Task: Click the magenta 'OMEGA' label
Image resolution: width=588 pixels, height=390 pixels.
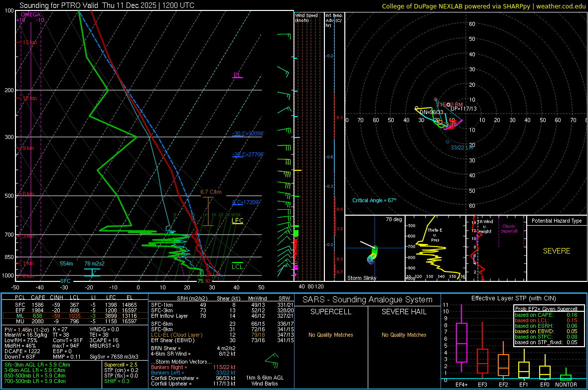Action: pyautogui.click(x=31, y=14)
